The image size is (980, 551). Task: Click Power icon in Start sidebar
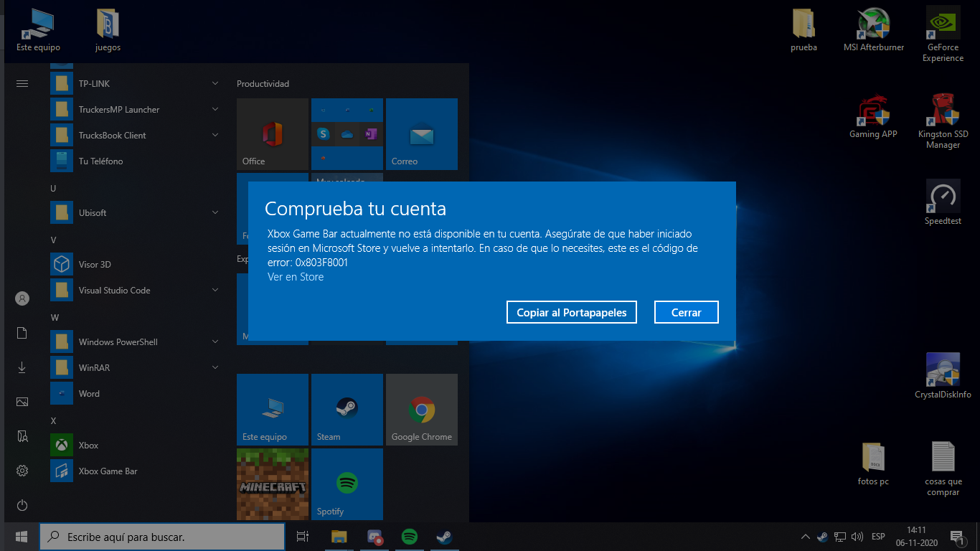22,505
